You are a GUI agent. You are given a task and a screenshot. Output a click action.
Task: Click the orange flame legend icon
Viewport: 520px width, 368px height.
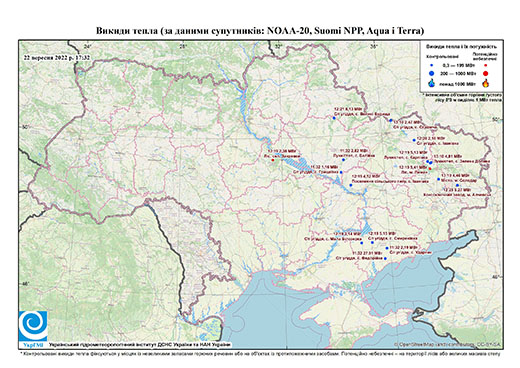[486, 83]
